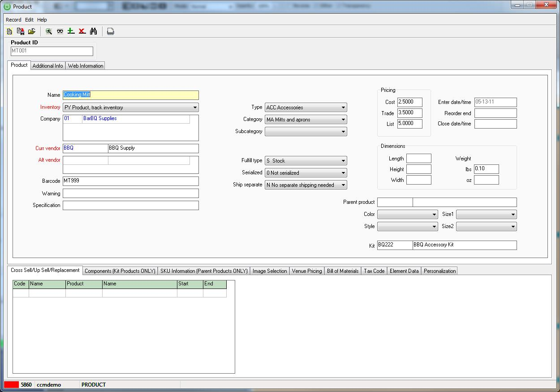Click the Kit code field BQ222
This screenshot has height=392, width=560.
(x=395, y=245)
